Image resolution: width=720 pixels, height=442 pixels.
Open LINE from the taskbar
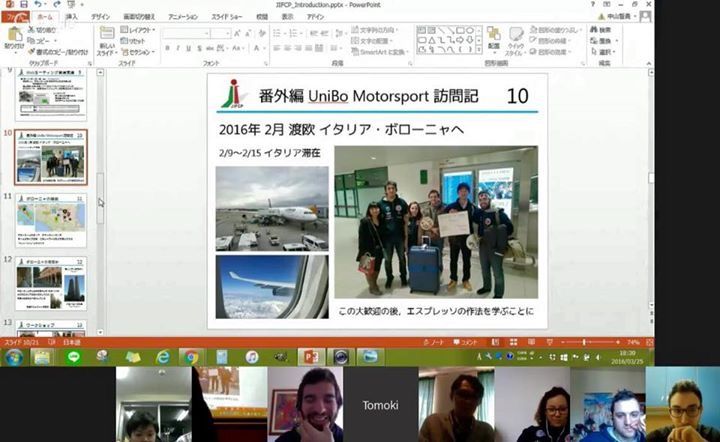pyautogui.click(x=73, y=357)
